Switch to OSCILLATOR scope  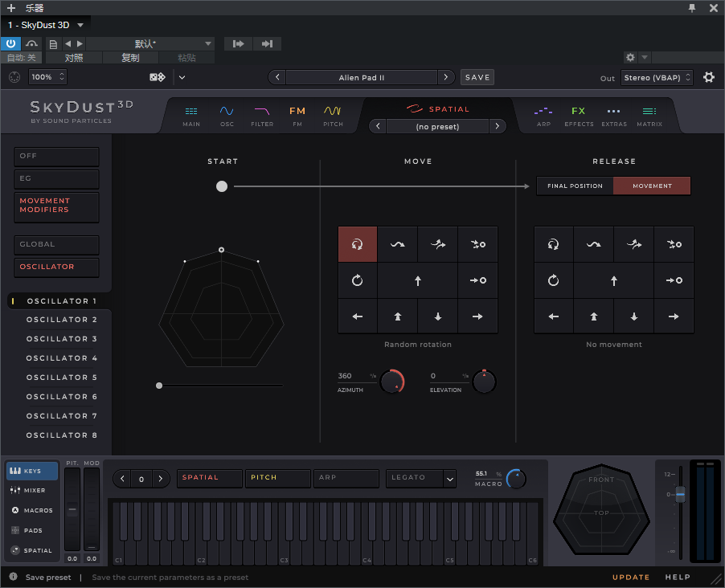coord(56,267)
